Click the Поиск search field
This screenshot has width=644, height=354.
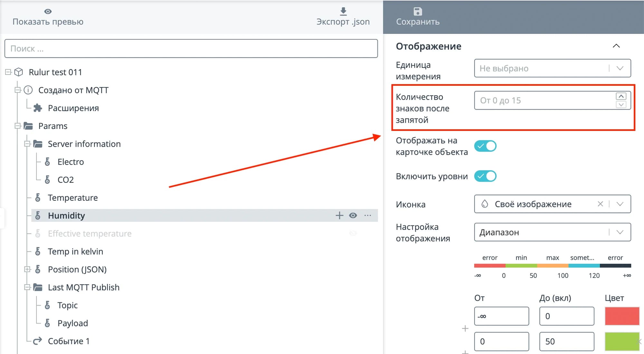point(191,49)
